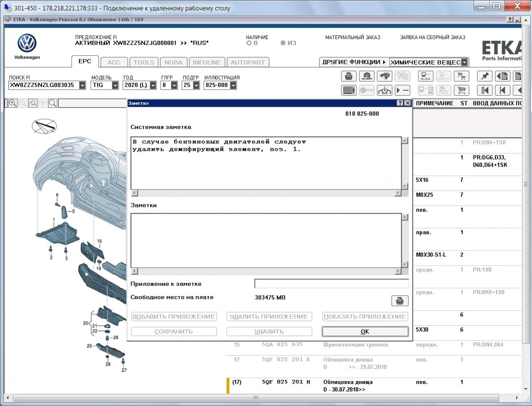Click the help question mark in Заметки dialog
The width and height of the screenshot is (532, 406).
pyautogui.click(x=400, y=103)
